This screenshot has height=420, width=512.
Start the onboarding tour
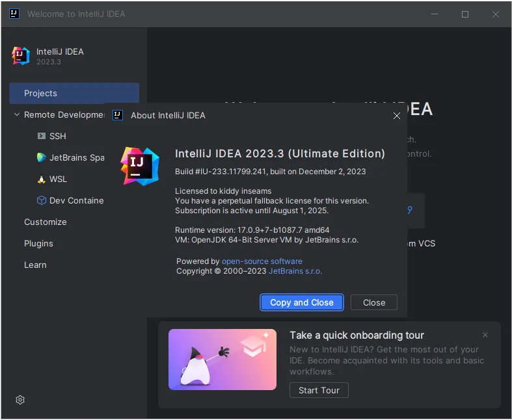(319, 390)
